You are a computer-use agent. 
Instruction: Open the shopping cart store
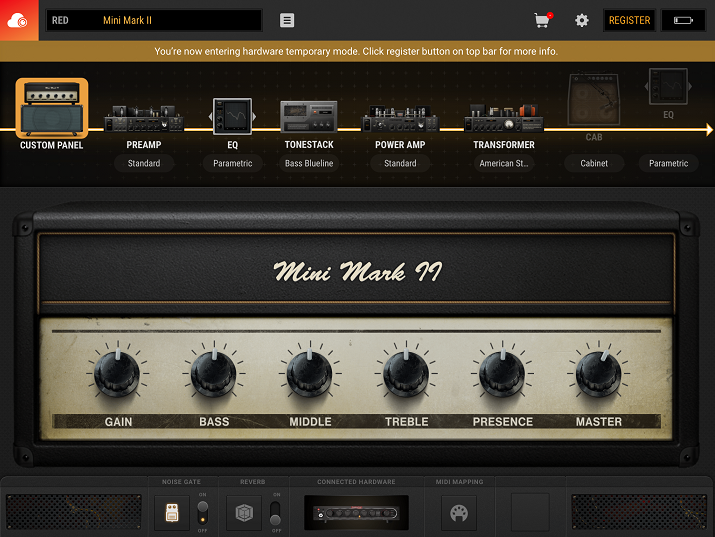click(542, 20)
